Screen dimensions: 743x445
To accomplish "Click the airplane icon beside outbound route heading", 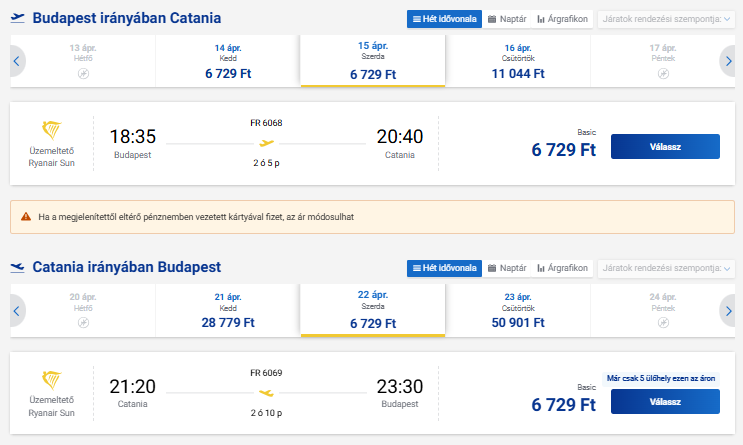I will [x=17, y=18].
